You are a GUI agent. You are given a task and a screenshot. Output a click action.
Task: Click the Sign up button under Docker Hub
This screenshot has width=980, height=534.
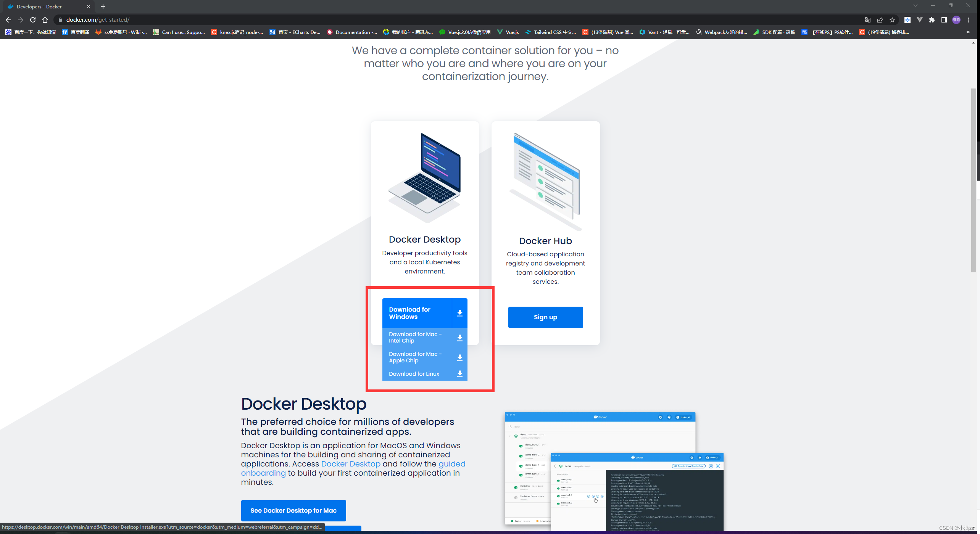point(545,317)
